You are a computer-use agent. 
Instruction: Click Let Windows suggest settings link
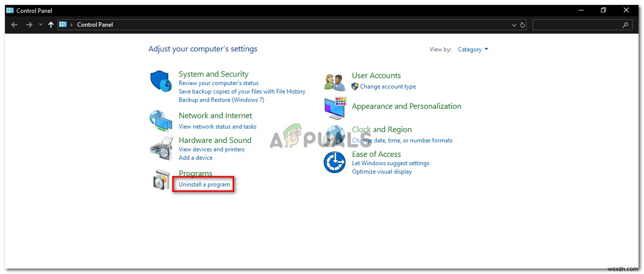click(391, 163)
